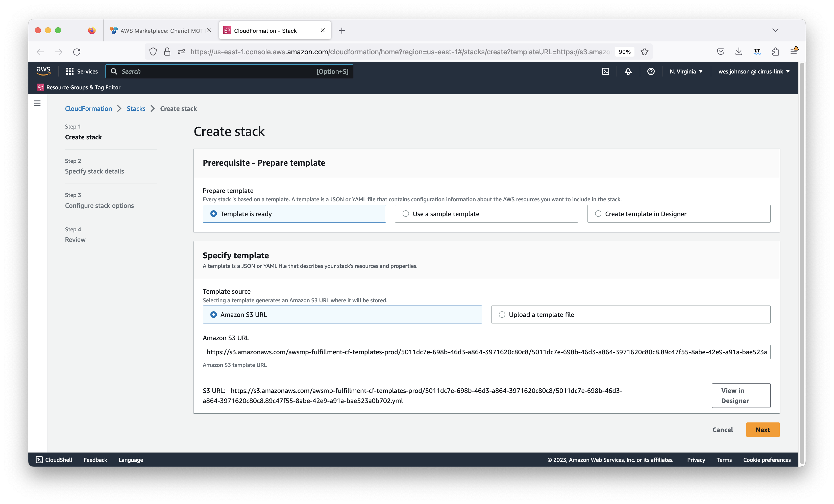Click the full S3 URL text below input

(412, 395)
